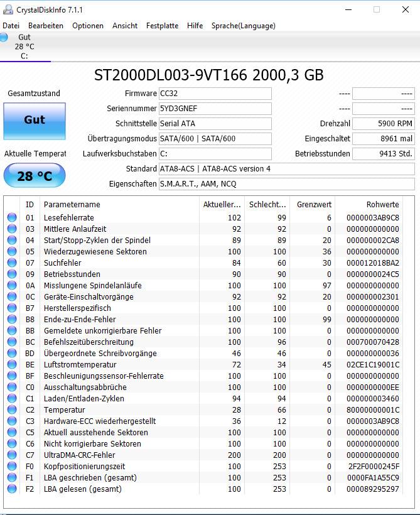Select raw value 0000FA1A55C9 of LBA geschrieben
This screenshot has height=515, width=420.
click(373, 477)
